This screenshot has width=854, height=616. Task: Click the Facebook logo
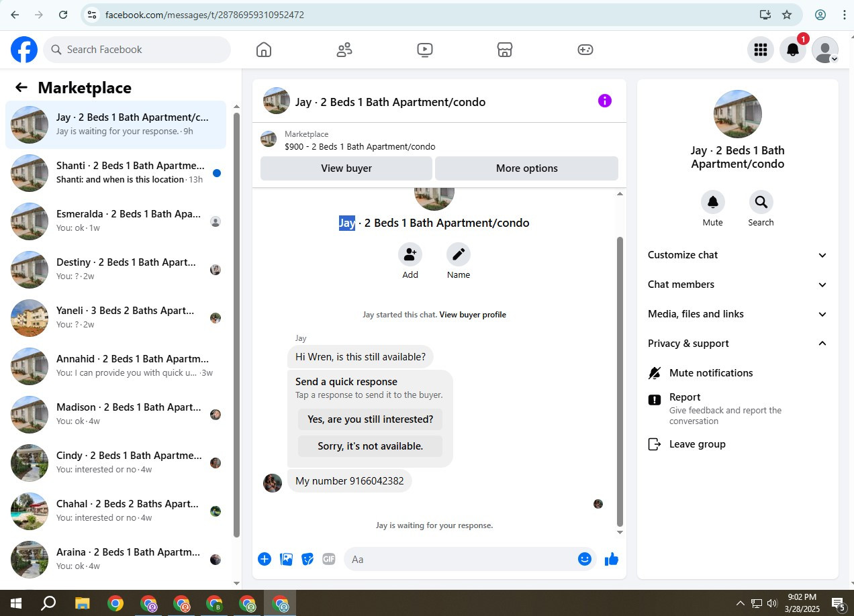[24, 50]
